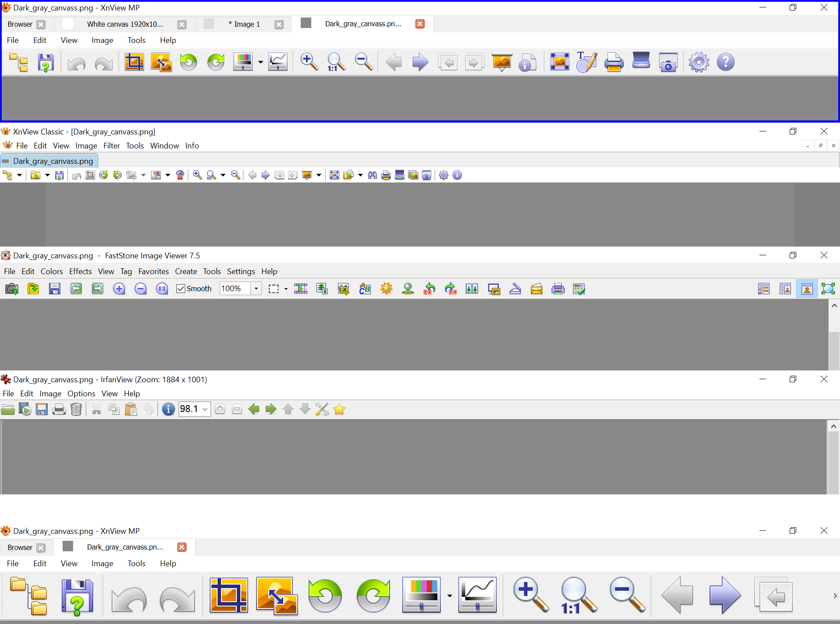This screenshot has width=840, height=624.
Task: Open the Effects menu in FastStone
Action: [80, 271]
